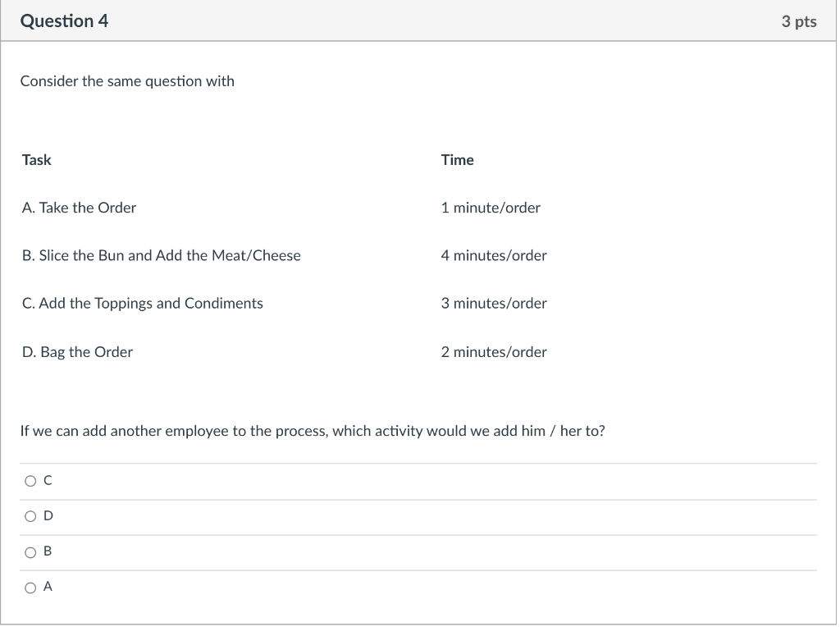This screenshot has width=840, height=627.
Task: Click 'C. Add the Toppings and Condiments'
Action: tap(143, 304)
